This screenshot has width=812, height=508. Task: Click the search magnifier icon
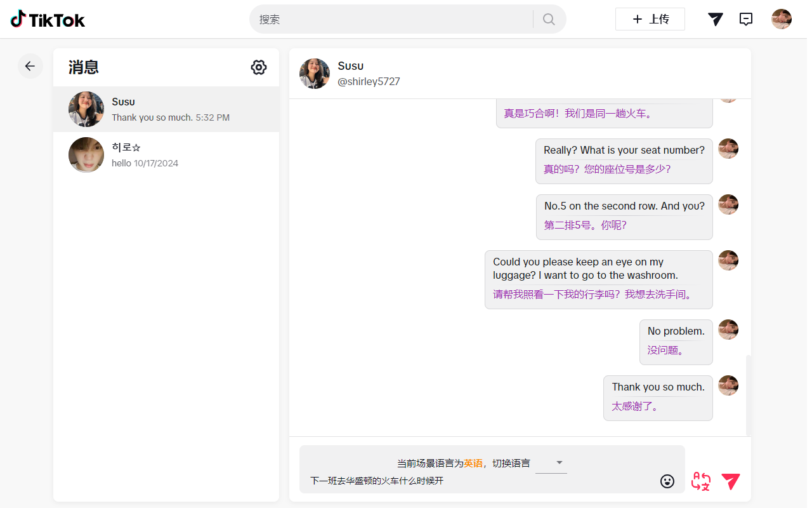(548, 19)
